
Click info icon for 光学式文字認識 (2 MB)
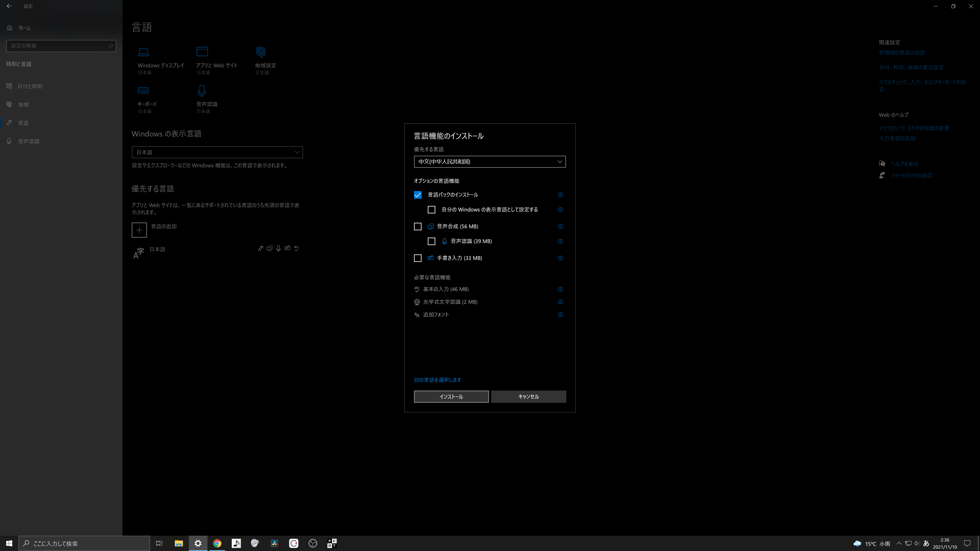click(x=560, y=302)
